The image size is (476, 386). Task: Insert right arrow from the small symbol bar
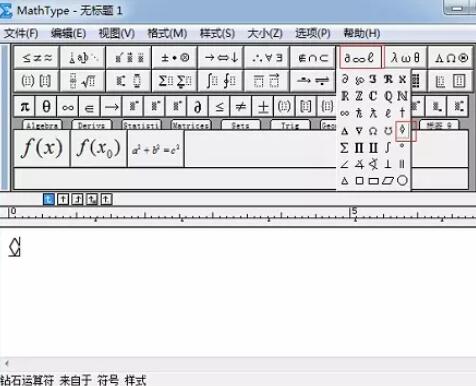(111, 107)
